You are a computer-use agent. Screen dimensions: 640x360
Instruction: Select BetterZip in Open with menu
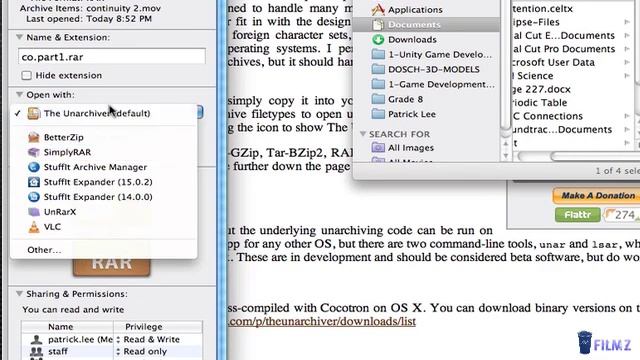pos(104,137)
